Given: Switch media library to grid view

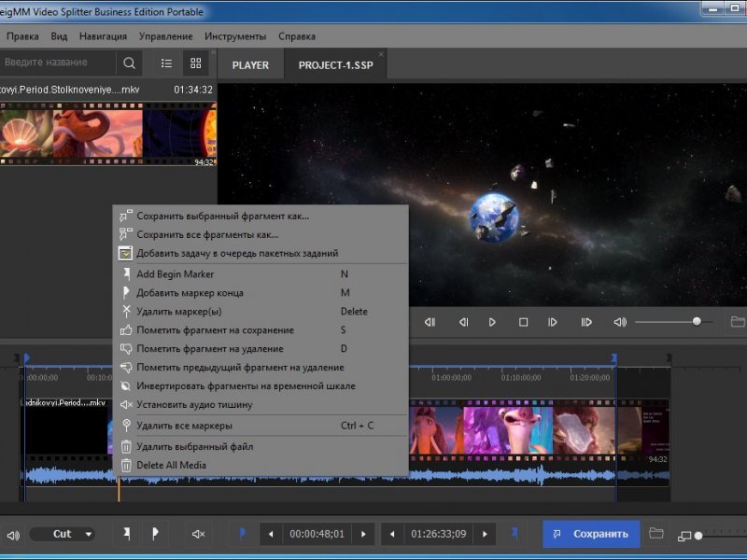Looking at the screenshot, I should [196, 63].
